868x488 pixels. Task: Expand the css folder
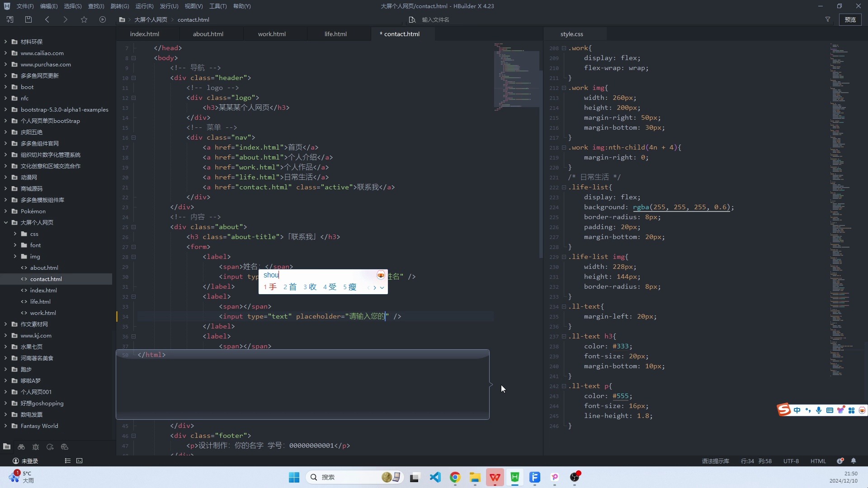pos(15,234)
